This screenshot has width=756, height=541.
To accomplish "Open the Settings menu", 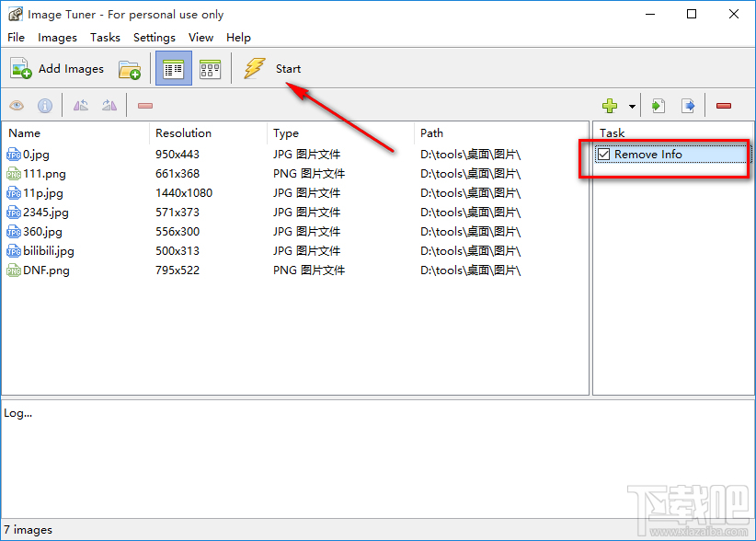I will tap(155, 38).
